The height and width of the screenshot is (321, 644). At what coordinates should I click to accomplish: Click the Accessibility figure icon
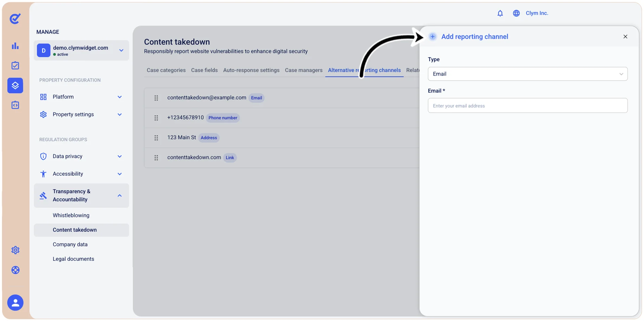43,174
